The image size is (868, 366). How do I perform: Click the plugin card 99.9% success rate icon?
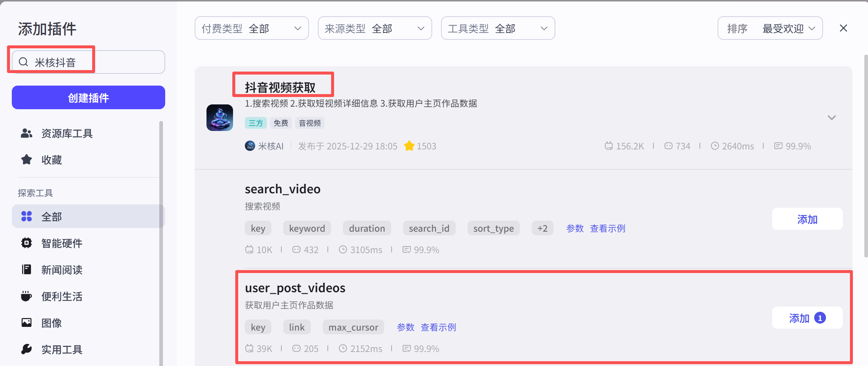[778, 146]
